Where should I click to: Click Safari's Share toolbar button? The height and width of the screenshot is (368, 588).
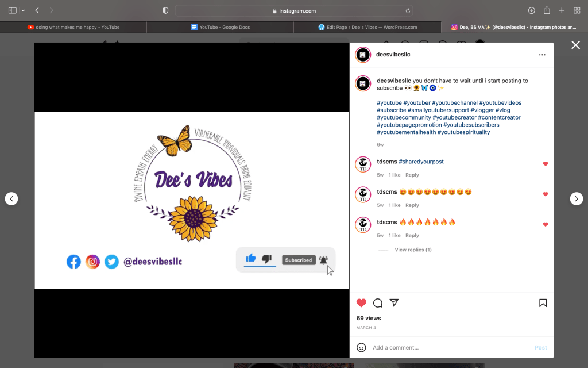pos(547,10)
